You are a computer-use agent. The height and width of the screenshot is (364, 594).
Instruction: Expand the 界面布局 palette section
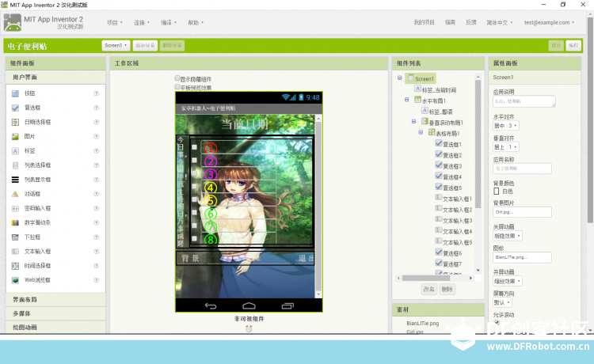pyautogui.click(x=55, y=299)
